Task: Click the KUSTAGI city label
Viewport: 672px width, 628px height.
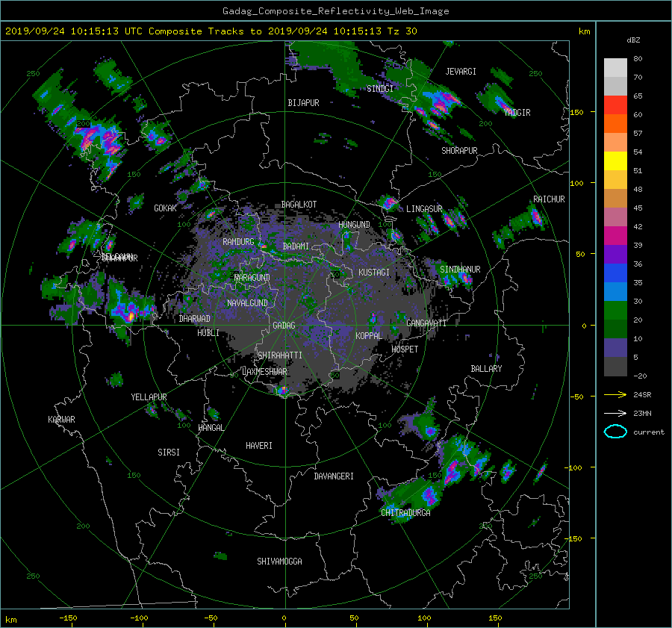Action: pyautogui.click(x=374, y=273)
